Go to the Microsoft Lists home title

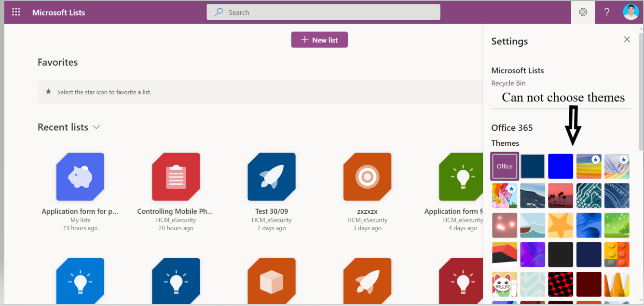[x=58, y=13]
